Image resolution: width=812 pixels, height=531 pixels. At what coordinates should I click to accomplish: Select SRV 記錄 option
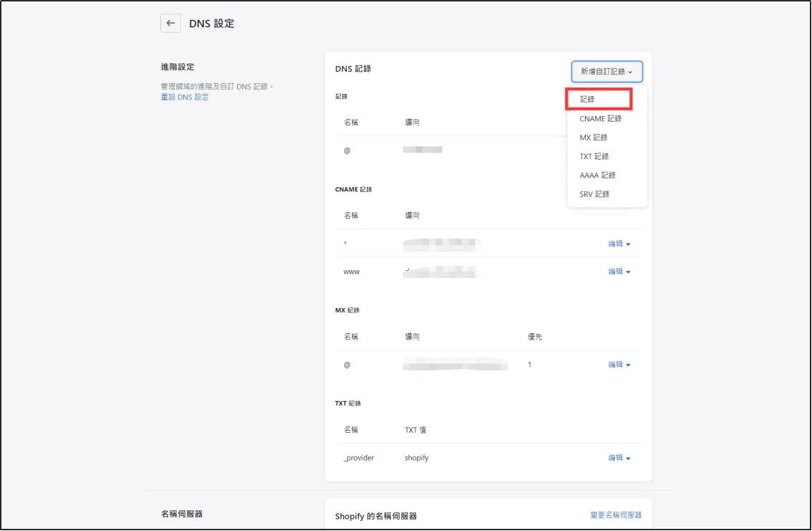pyautogui.click(x=594, y=193)
